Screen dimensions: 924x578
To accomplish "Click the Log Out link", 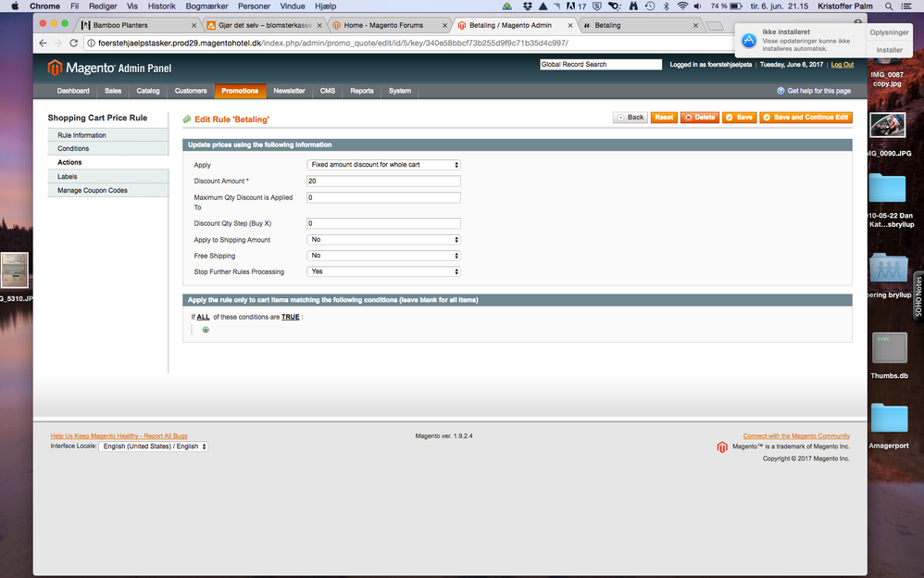I will pos(842,65).
